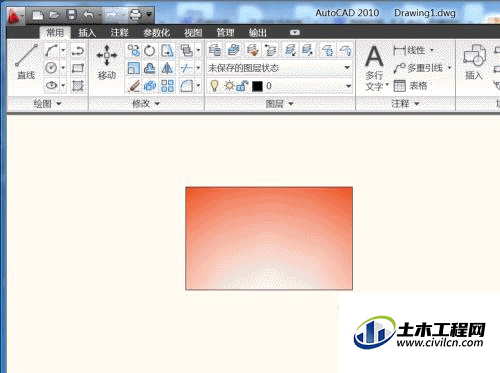Select the Ellipse tool icon
The image size is (500, 373).
(51, 86)
